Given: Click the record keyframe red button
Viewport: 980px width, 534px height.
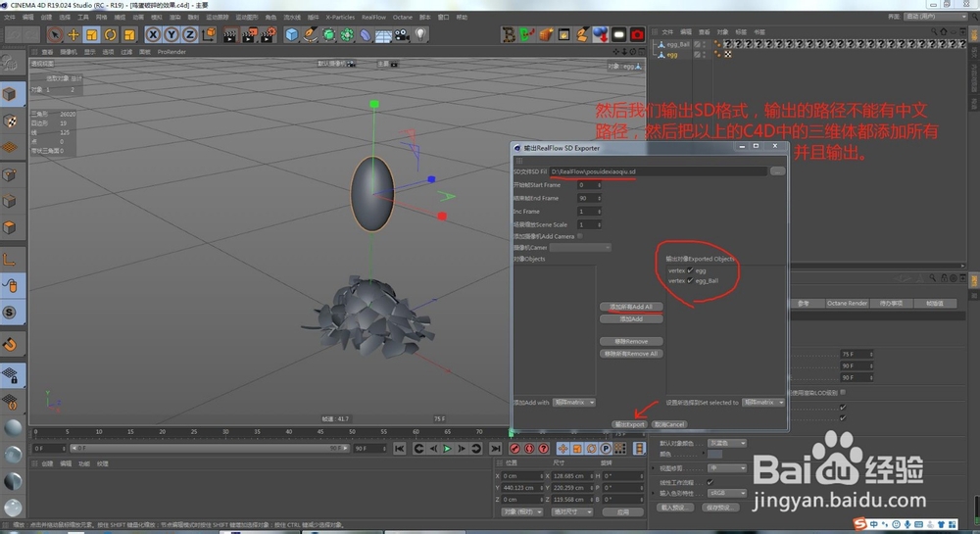Looking at the screenshot, I should point(515,449).
